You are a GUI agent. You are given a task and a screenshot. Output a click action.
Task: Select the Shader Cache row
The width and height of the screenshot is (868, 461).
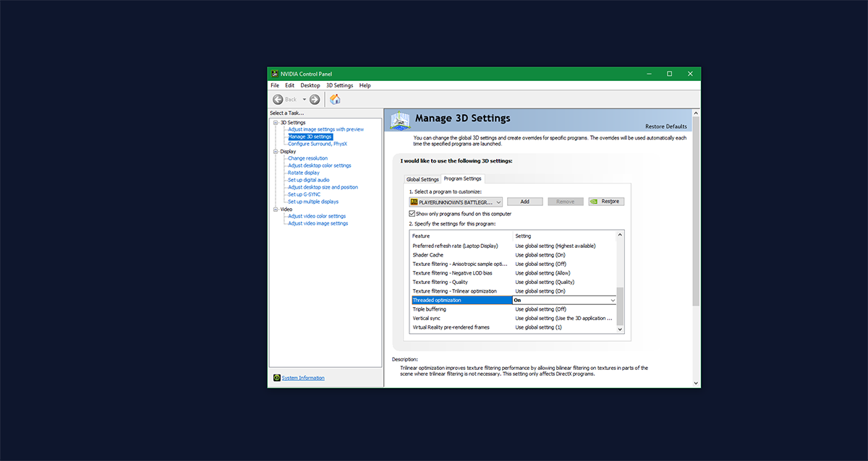click(x=513, y=255)
